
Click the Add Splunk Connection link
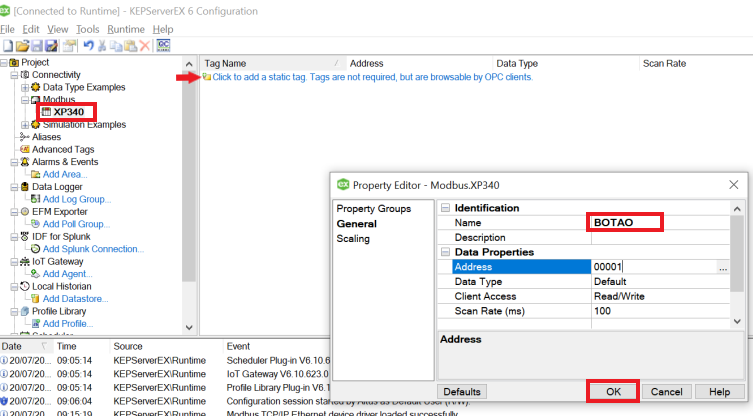tap(93, 249)
